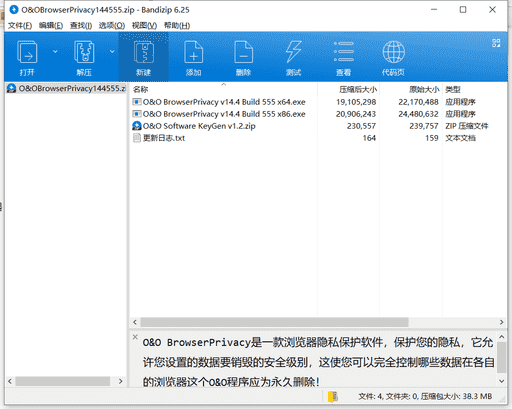This screenshot has width=512, height=409.
Task: Select O&OBrowserPrivacy144555.zip in the folder tree
Action: point(66,88)
